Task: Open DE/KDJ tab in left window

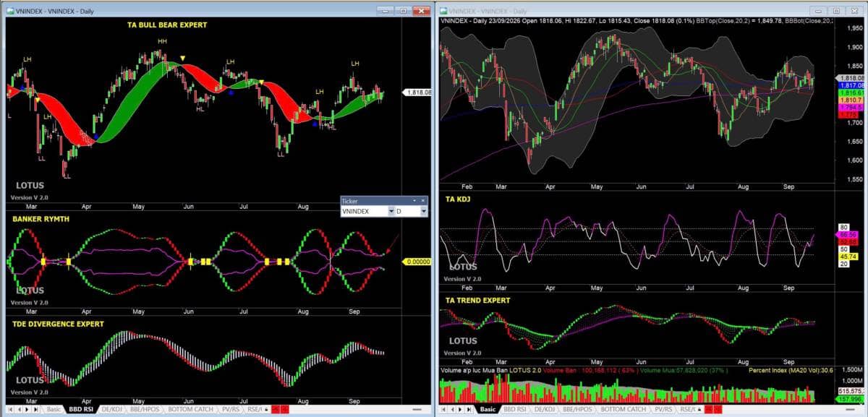Action: pos(111,409)
